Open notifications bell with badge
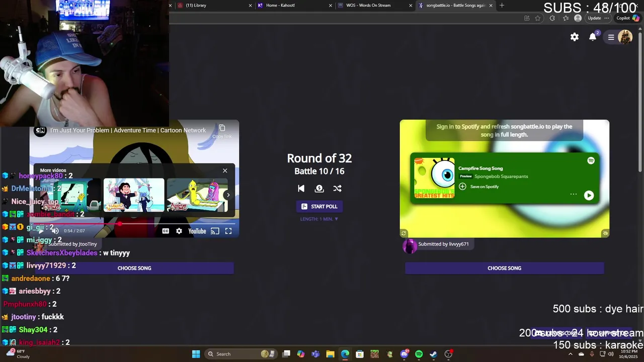Viewport: 644px width, 362px height. 594,36
